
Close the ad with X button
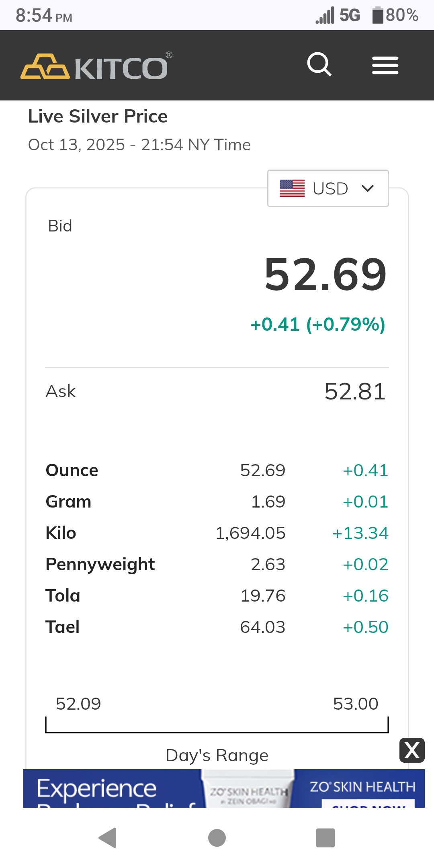412,750
